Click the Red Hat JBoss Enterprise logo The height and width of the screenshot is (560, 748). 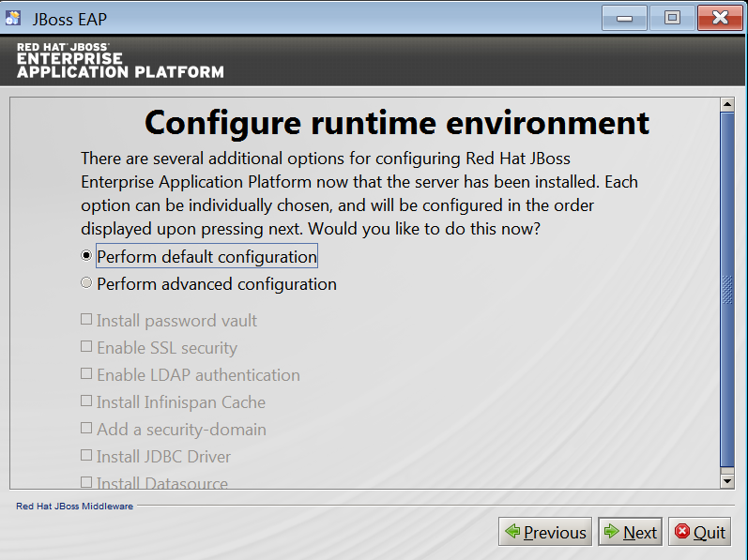click(x=120, y=60)
